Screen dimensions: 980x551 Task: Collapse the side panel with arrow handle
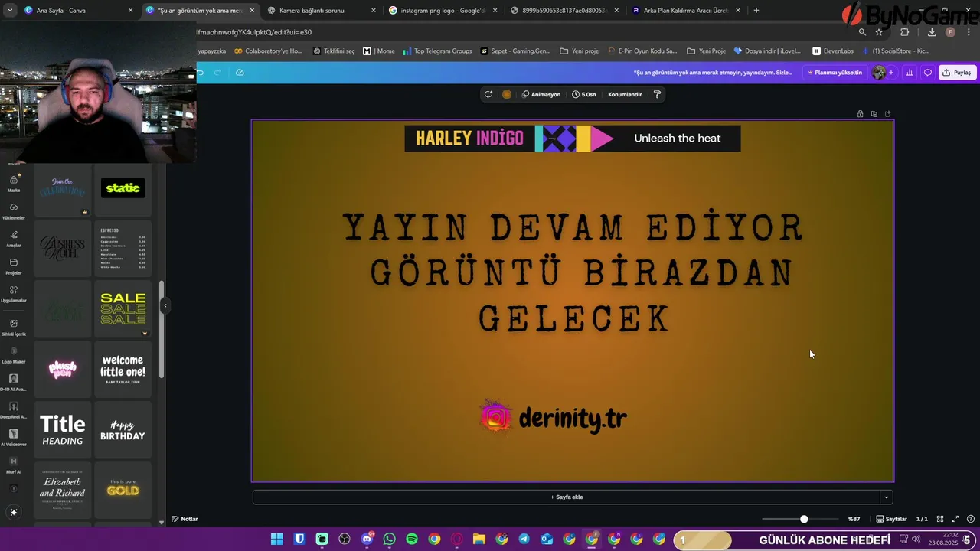(x=165, y=305)
